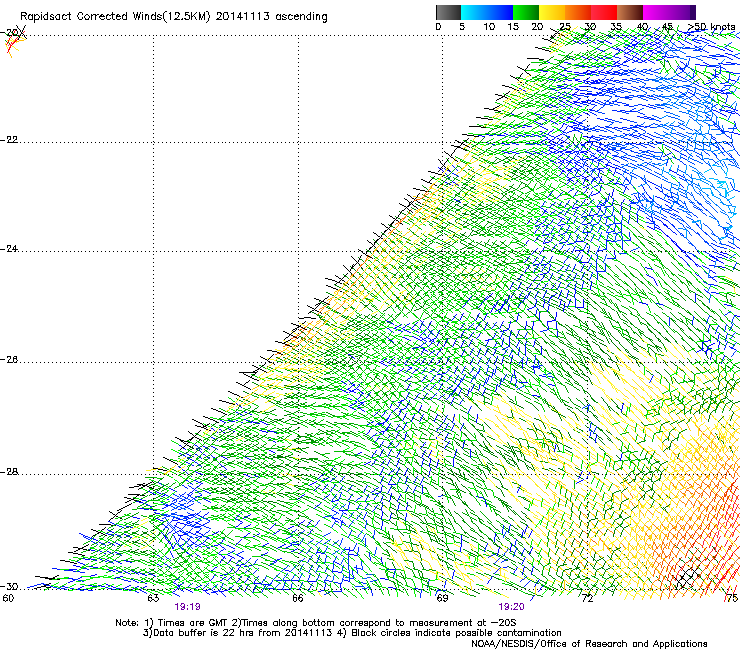740x650 pixels.
Task: Click the '72' longitude axis label
Action: (587, 599)
